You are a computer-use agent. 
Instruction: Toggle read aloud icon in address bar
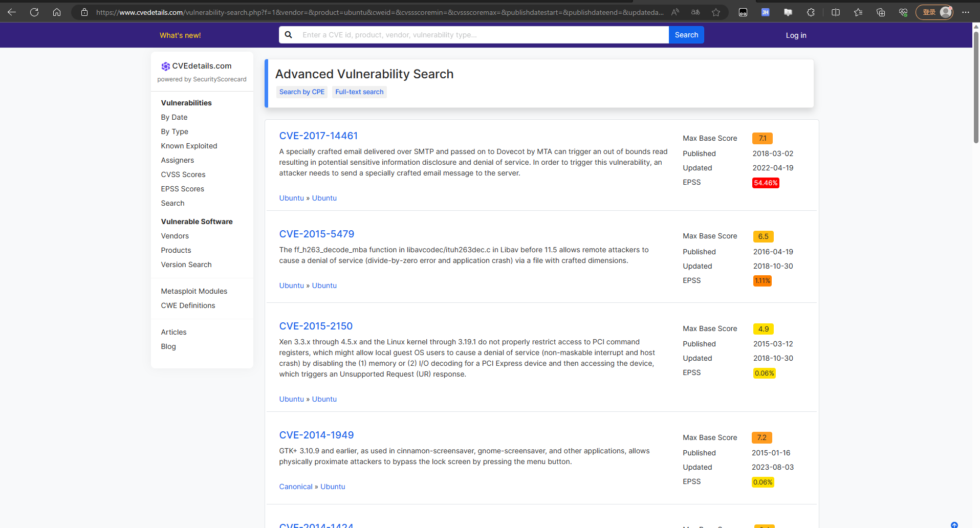point(676,12)
